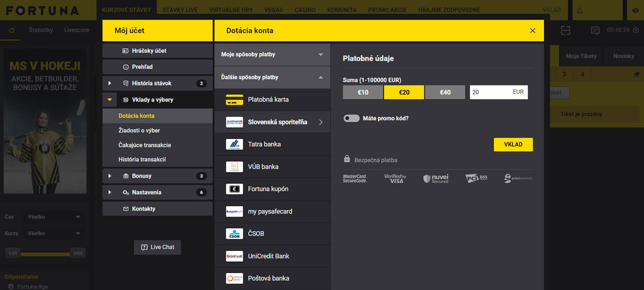Open Hrajme zodpovedne tab
This screenshot has height=290, width=644.
[449, 10]
